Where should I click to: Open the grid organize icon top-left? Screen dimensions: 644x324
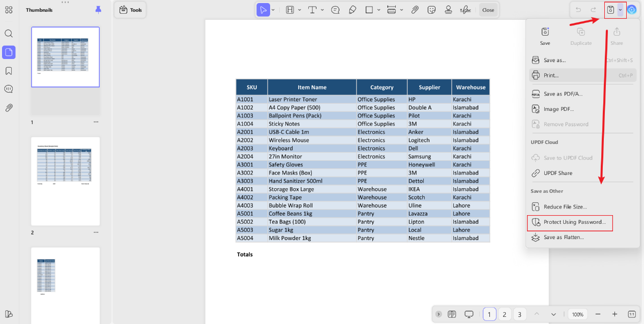9,10
